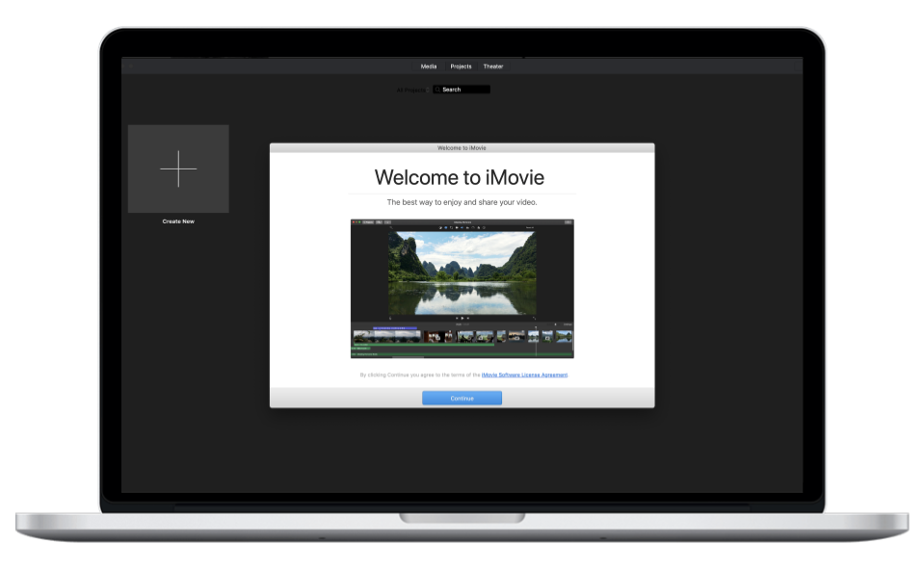Viewport: 924px width, 570px height.
Task: Expand the All Projects filter dropdown
Action: (412, 91)
